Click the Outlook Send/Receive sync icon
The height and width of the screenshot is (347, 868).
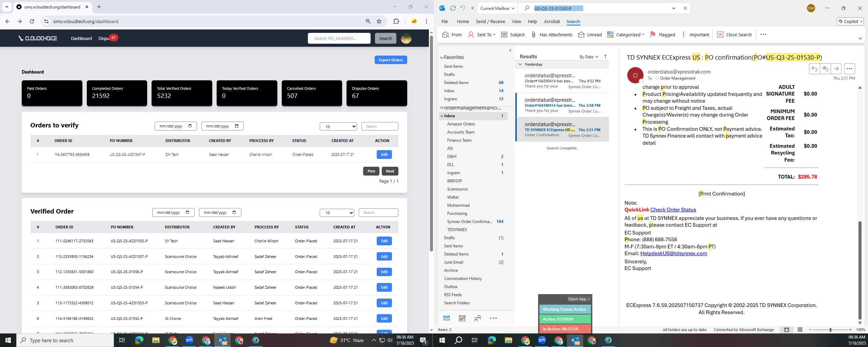pyautogui.click(x=453, y=8)
